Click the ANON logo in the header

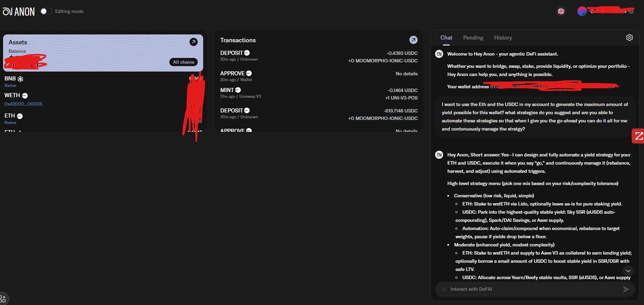(x=18, y=11)
